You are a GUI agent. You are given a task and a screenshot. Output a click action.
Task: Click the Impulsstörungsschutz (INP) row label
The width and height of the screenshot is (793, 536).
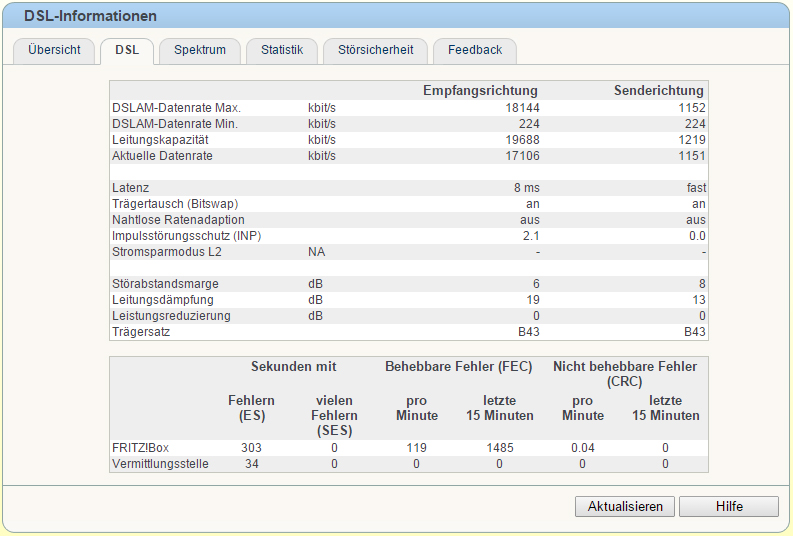(187, 236)
